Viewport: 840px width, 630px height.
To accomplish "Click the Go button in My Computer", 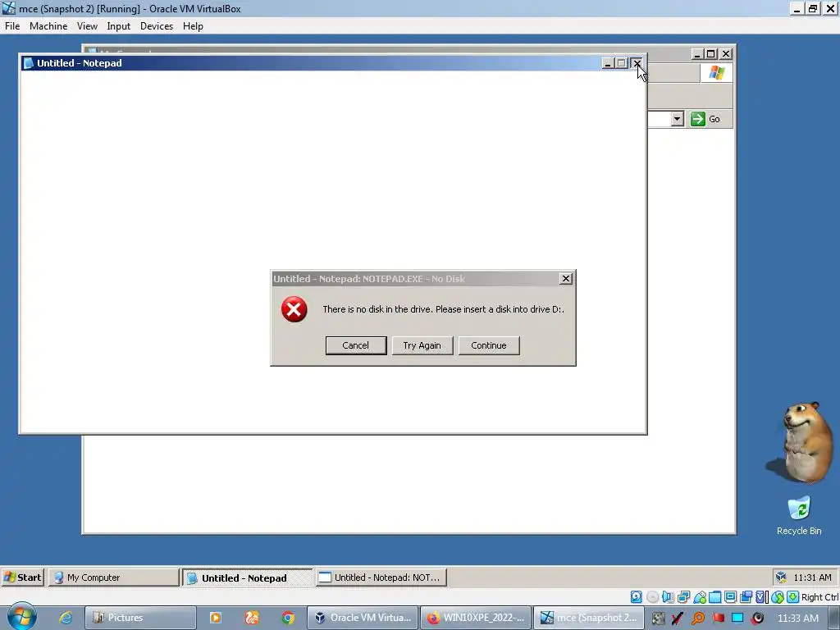I will point(705,119).
